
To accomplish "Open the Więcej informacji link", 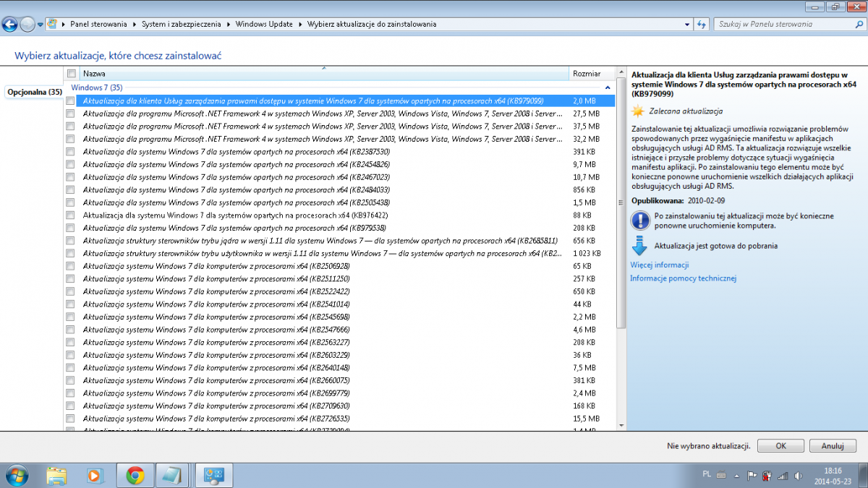I will pyautogui.click(x=660, y=265).
